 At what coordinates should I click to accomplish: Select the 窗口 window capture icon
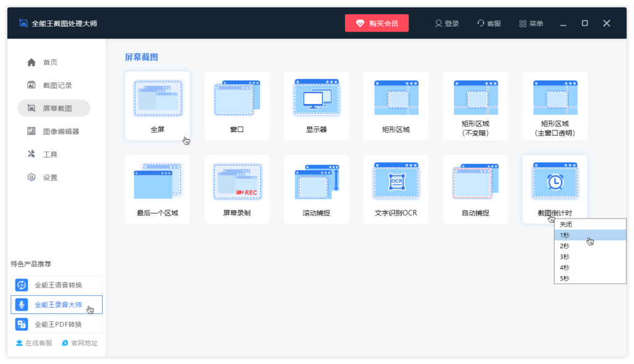[237, 99]
